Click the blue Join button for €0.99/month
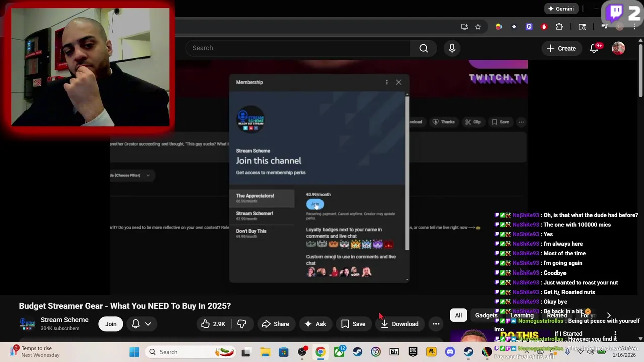 tap(315, 204)
